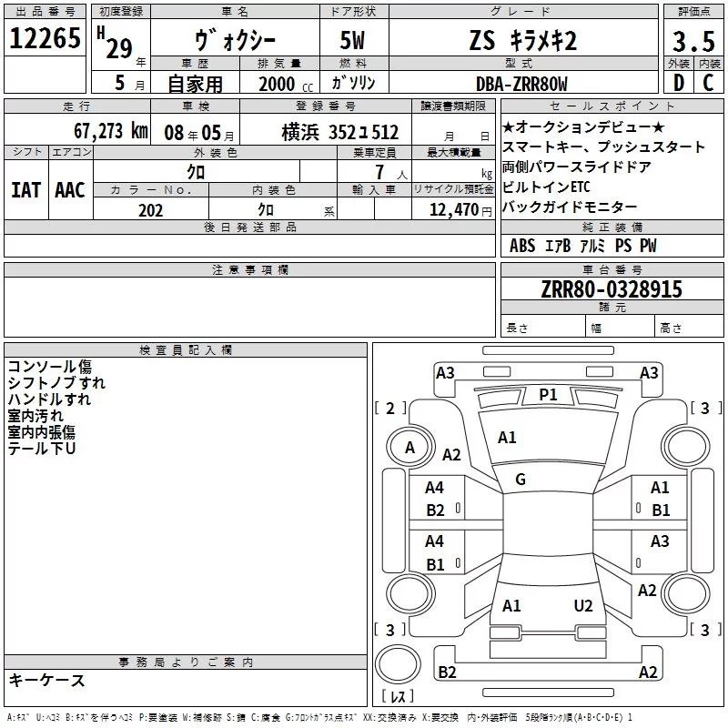
Task: Click the 注意事項欄 notes field
Action: click(x=249, y=307)
